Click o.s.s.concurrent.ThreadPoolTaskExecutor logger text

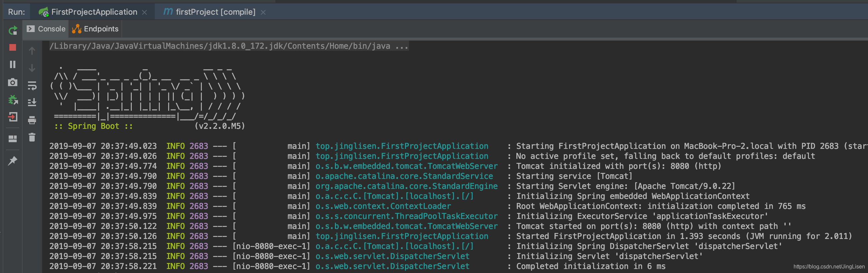tap(406, 216)
